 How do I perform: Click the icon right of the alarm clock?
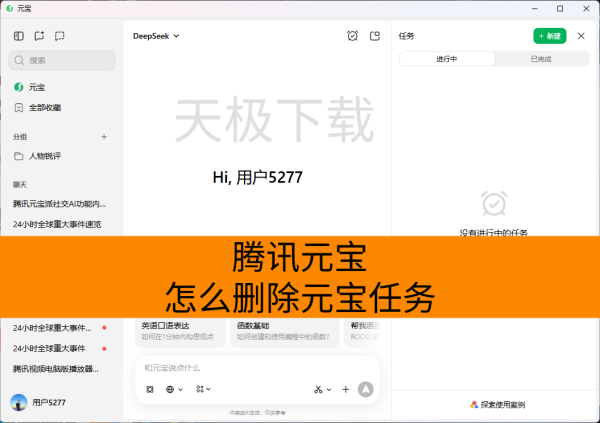tap(375, 36)
